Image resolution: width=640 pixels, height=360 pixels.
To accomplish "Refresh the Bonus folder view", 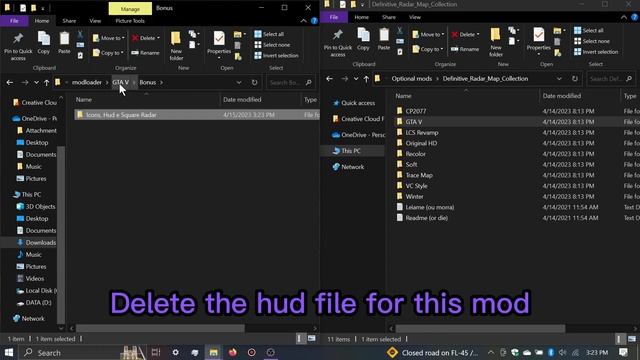I will pyautogui.click(x=254, y=82).
